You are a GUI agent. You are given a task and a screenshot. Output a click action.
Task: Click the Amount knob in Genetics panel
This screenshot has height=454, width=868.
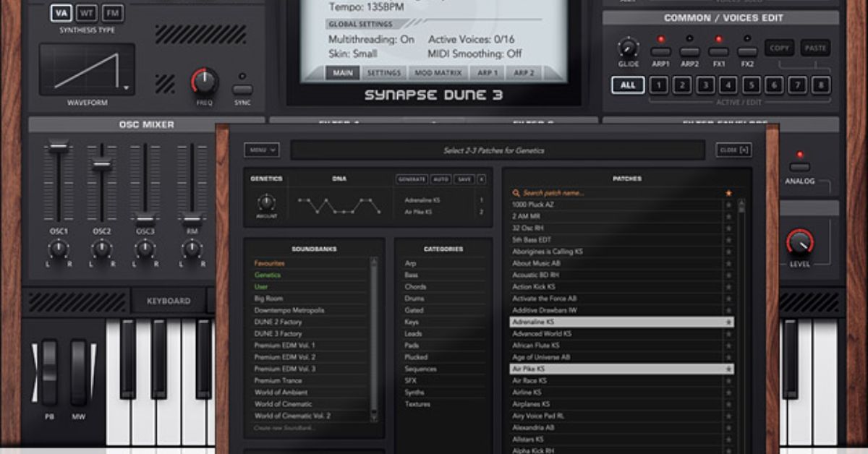[266, 203]
